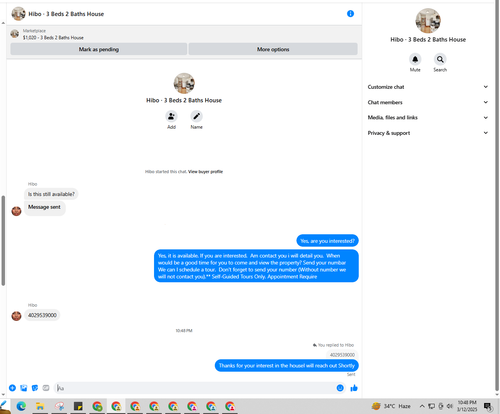Open More options for the listing
Screen dimensions: 500x414
(x=273, y=49)
